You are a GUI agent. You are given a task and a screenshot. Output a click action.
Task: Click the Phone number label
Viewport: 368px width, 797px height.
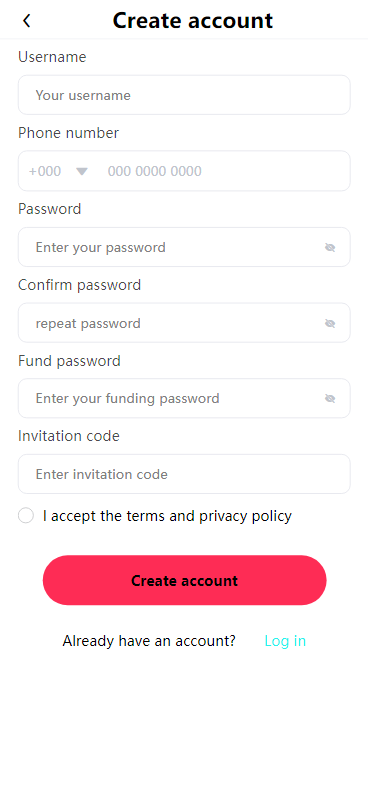pyautogui.click(x=69, y=133)
